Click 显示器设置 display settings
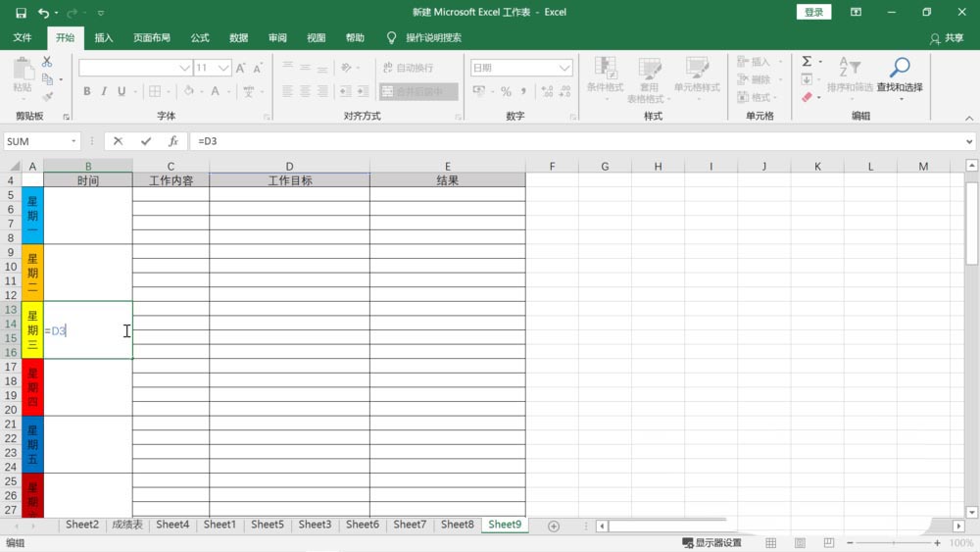980x552 pixels. 711,543
